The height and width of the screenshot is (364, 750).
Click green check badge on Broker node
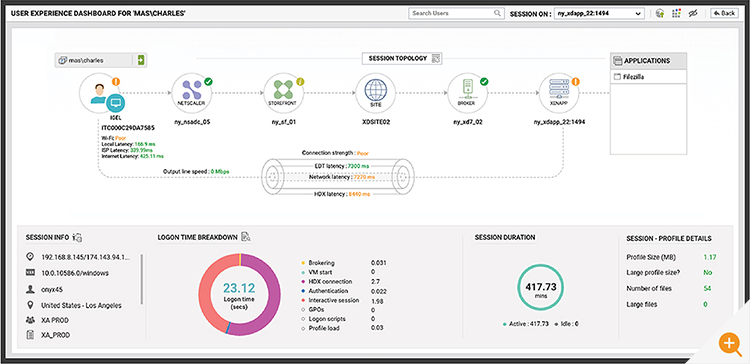pos(484,81)
